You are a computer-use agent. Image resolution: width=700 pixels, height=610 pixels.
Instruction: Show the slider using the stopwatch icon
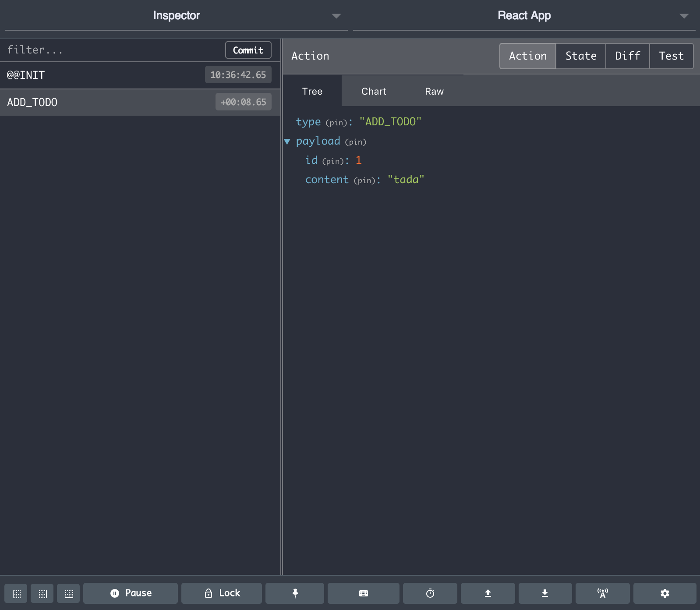430,593
